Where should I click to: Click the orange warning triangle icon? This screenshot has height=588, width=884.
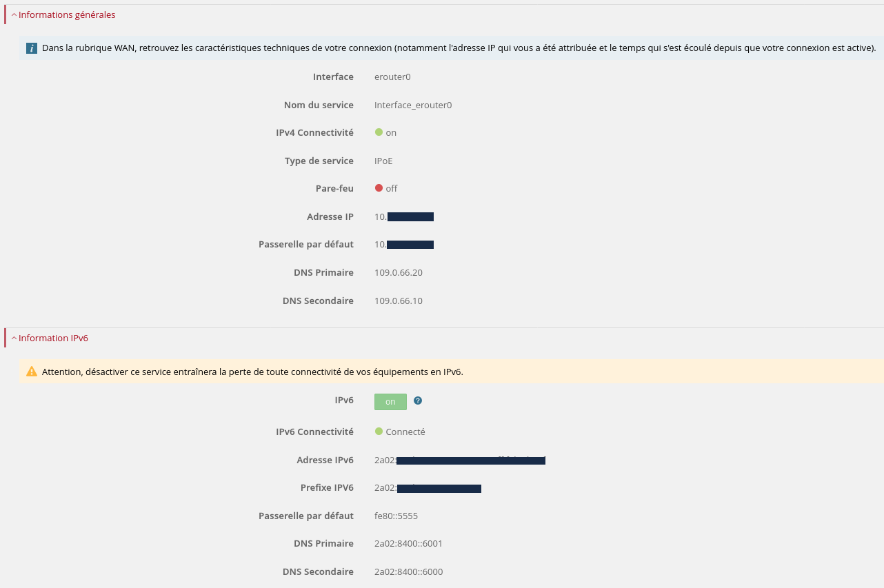click(x=32, y=372)
